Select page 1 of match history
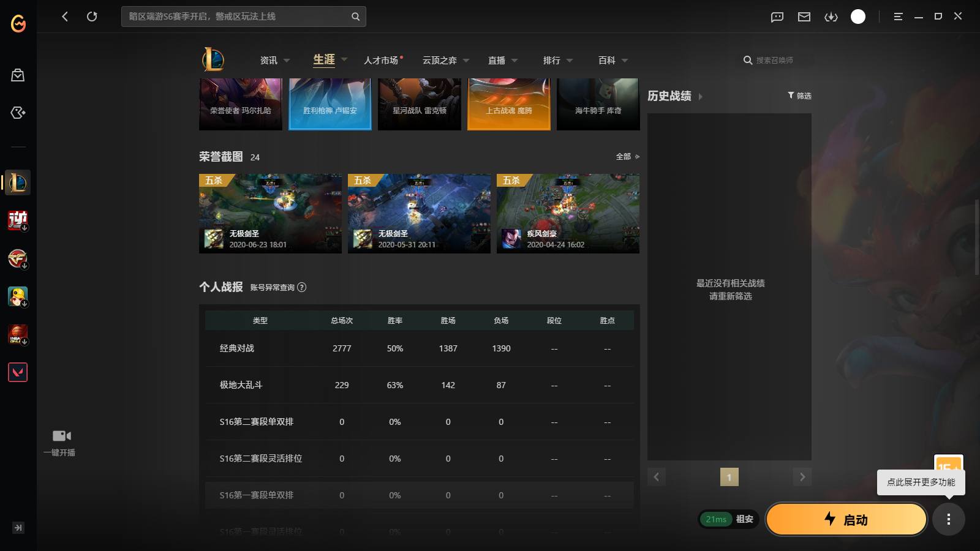 pos(729,477)
